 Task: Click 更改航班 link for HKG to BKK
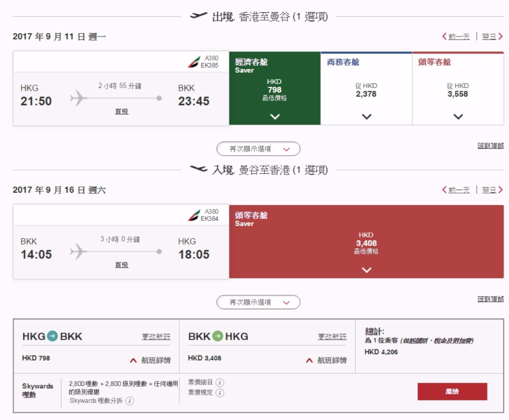pyautogui.click(x=156, y=337)
